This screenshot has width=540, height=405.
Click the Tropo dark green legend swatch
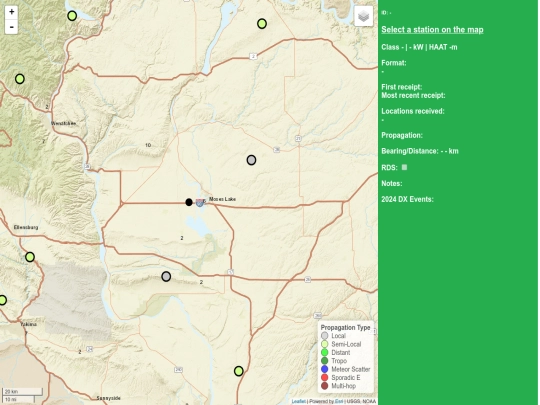[324, 361]
